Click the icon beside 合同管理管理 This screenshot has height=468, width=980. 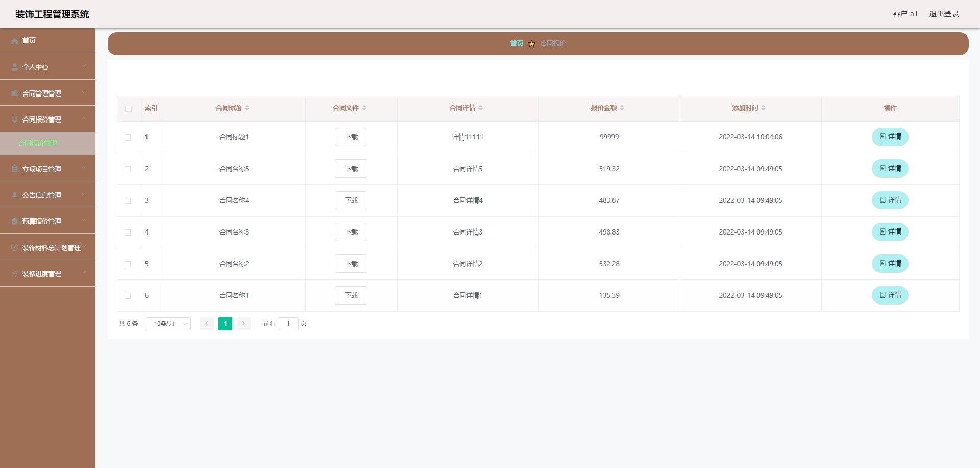click(15, 93)
